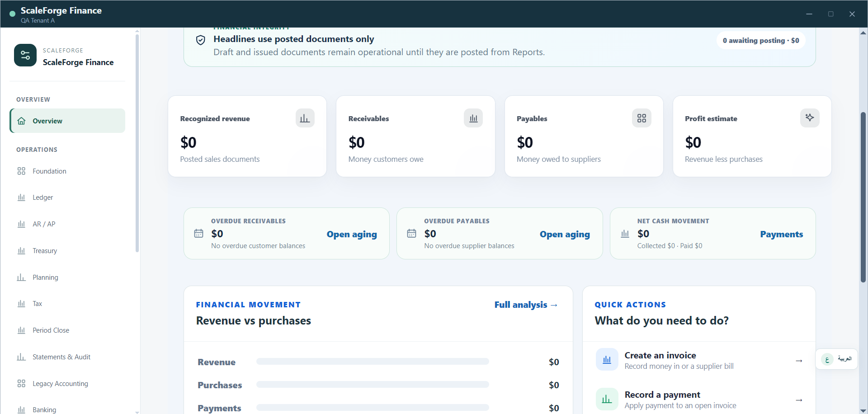Click the "Collected $0 · Paid $0" text
This screenshot has width=868, height=414.
[x=670, y=246]
